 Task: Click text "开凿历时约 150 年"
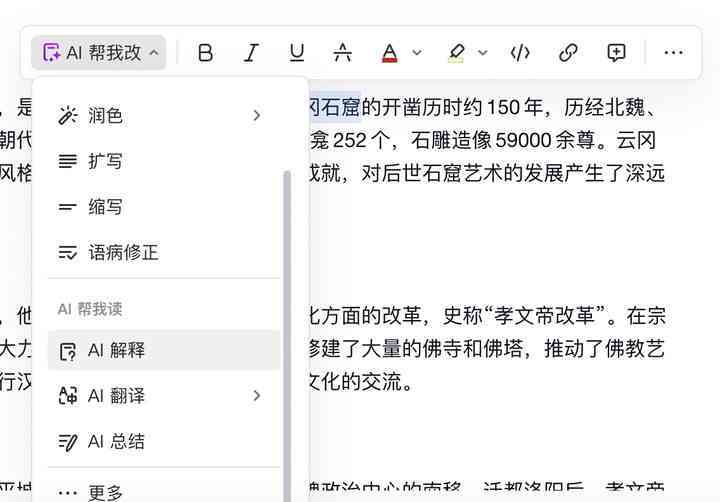pyautogui.click(x=462, y=107)
